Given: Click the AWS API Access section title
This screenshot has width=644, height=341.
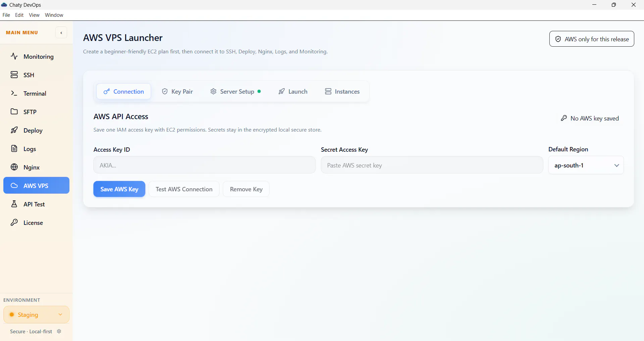Looking at the screenshot, I should [x=121, y=116].
